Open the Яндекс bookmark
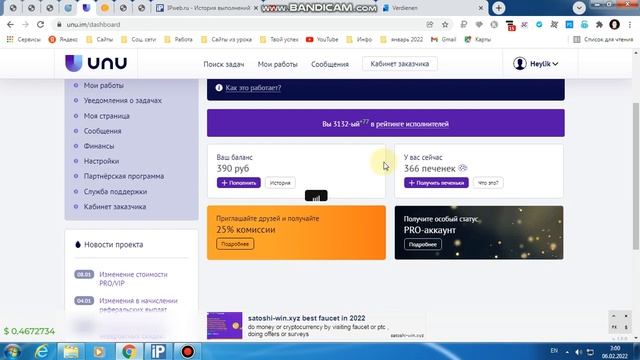640x360 pixels. click(63, 40)
